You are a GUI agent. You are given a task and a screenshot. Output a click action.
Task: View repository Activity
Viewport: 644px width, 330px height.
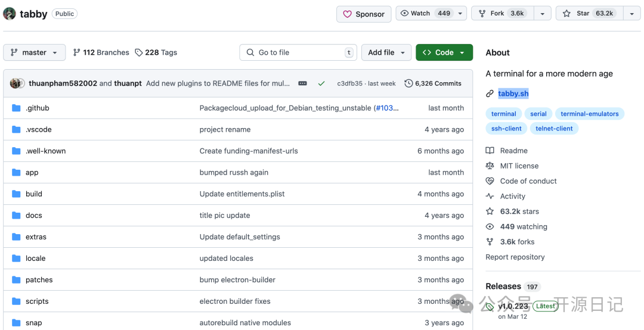pos(506,196)
